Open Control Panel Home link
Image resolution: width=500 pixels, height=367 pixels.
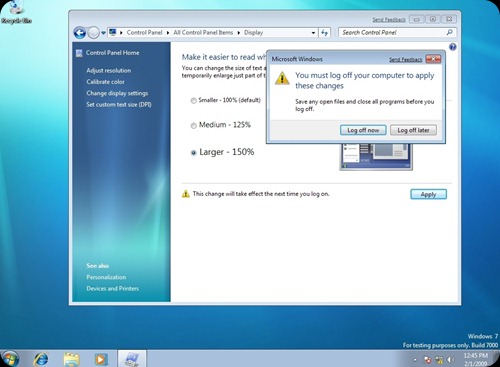pyautogui.click(x=112, y=53)
